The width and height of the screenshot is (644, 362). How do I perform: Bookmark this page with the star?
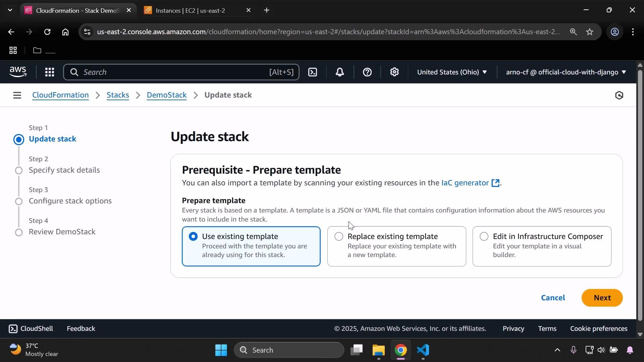590,32
